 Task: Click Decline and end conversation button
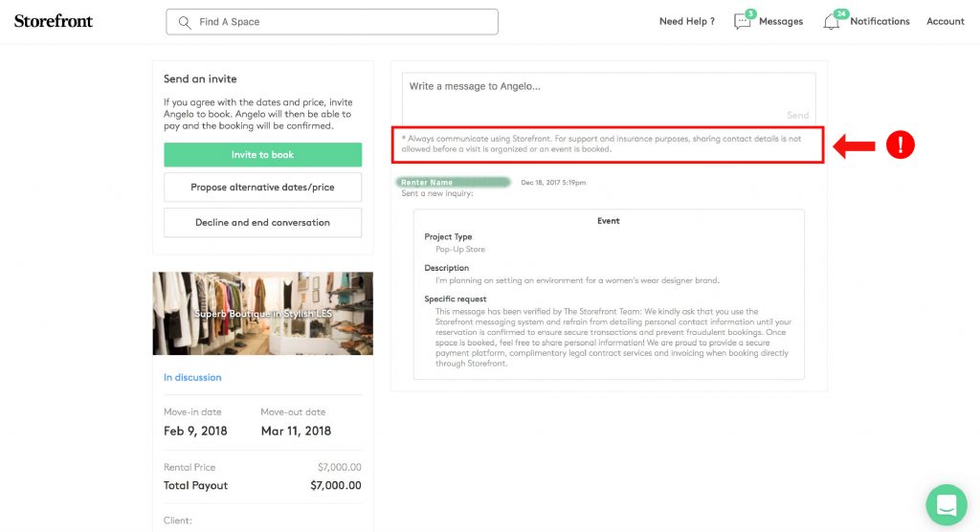click(x=262, y=222)
